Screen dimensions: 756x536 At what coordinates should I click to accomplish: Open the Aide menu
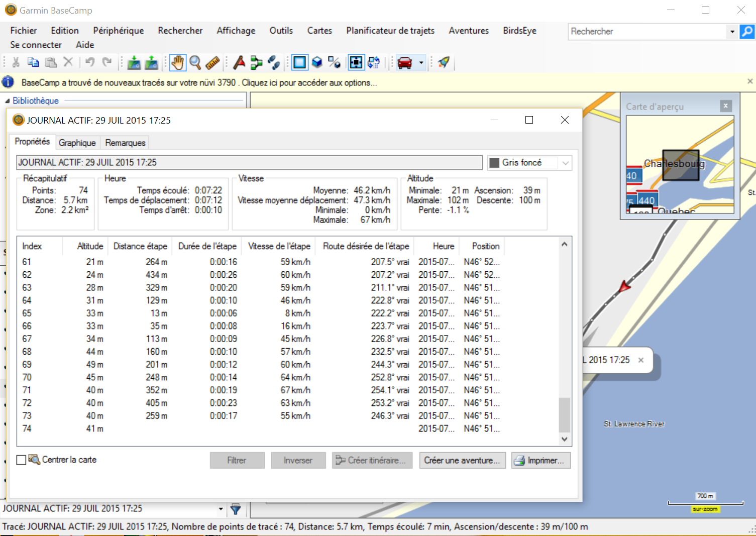85,45
